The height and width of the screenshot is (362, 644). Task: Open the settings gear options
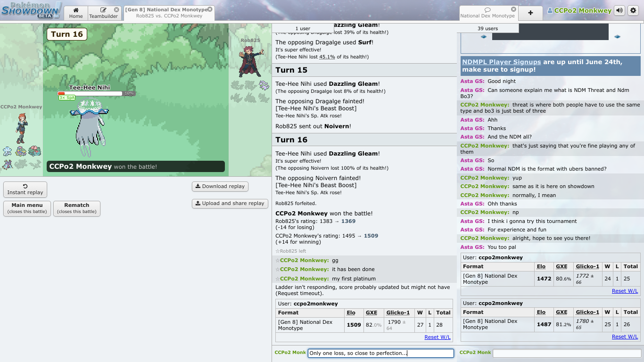(633, 10)
